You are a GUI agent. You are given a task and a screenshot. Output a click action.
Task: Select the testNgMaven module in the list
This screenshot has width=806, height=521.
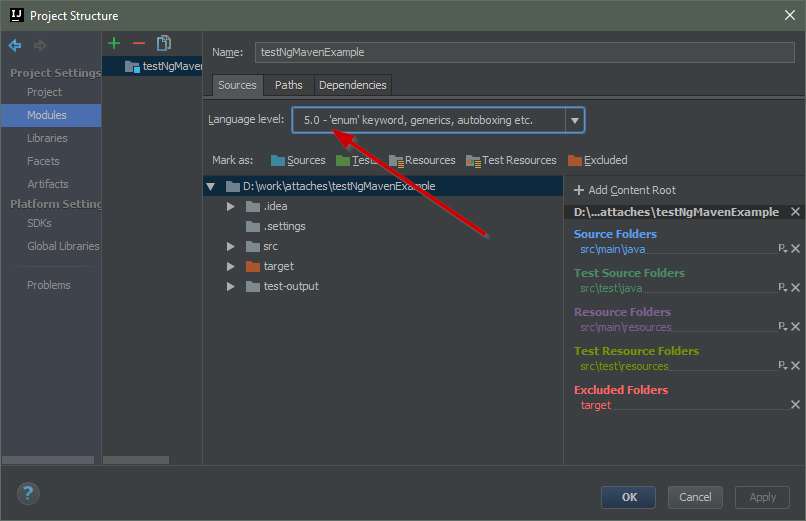(x=152, y=66)
